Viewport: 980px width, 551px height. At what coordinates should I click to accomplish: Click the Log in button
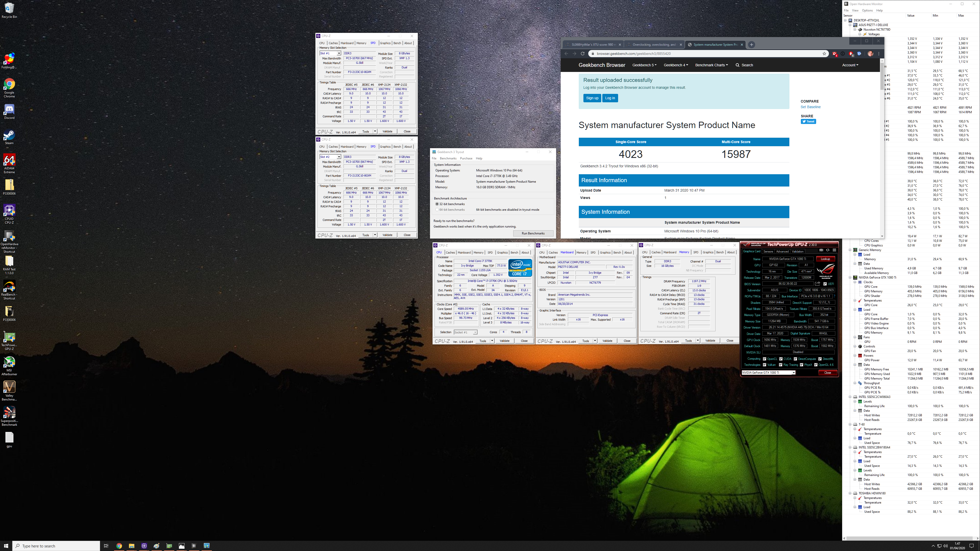pyautogui.click(x=610, y=98)
